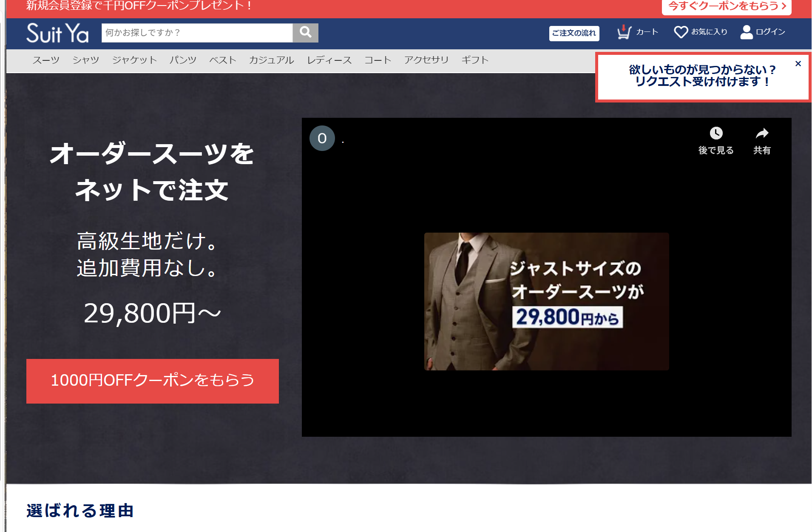Open the スーツ category menu

(x=46, y=60)
